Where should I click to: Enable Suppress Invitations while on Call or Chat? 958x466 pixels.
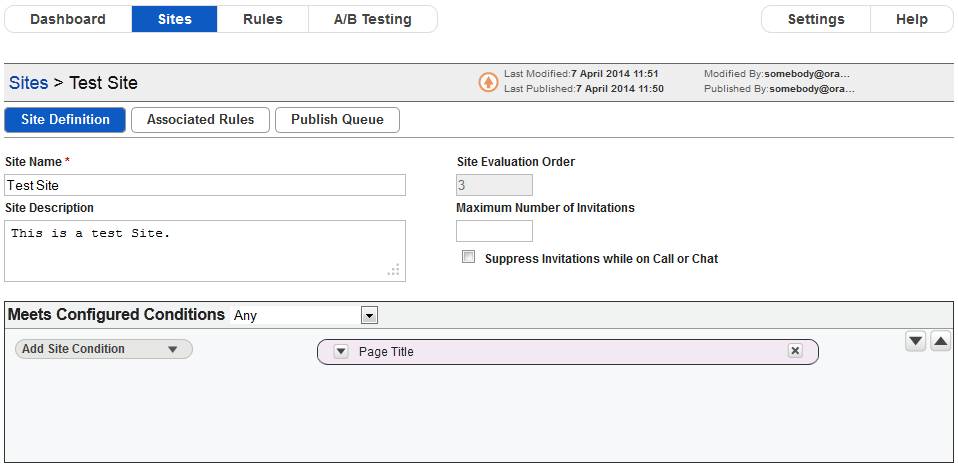469,257
